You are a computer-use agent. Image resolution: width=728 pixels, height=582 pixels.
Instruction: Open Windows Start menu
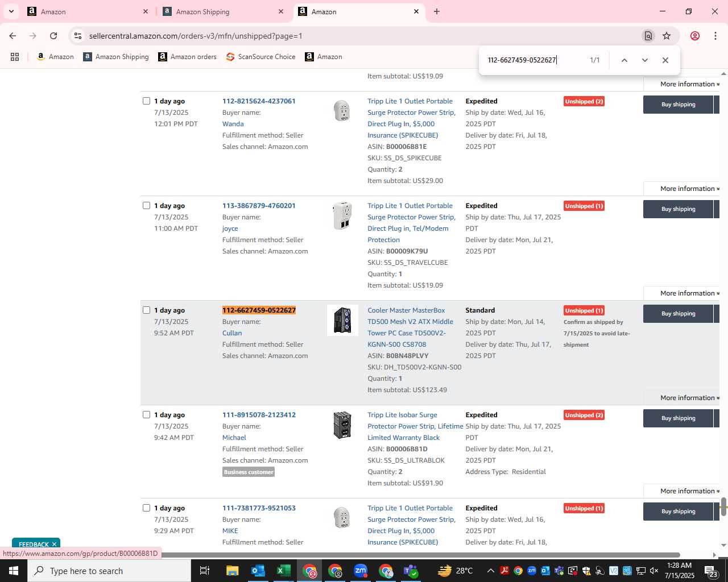pos(14,571)
